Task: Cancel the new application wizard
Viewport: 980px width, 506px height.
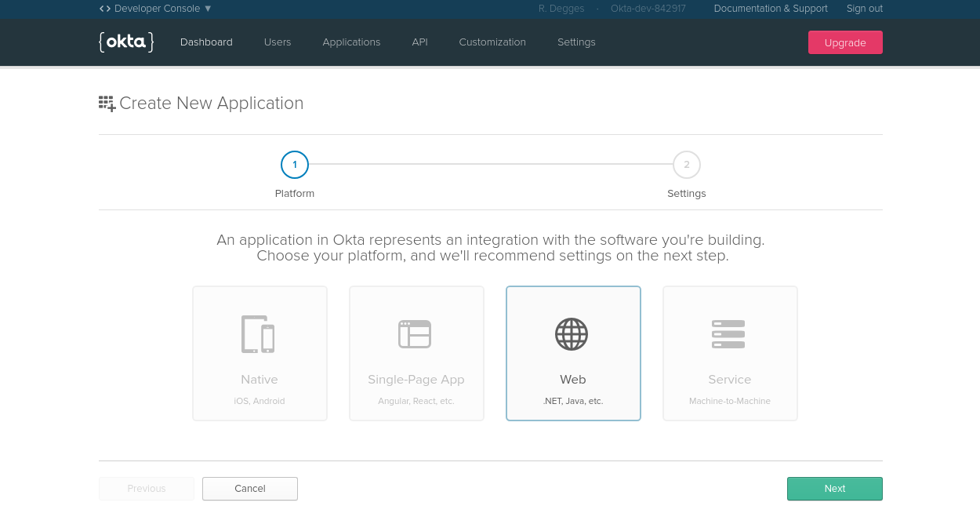Action: [250, 489]
